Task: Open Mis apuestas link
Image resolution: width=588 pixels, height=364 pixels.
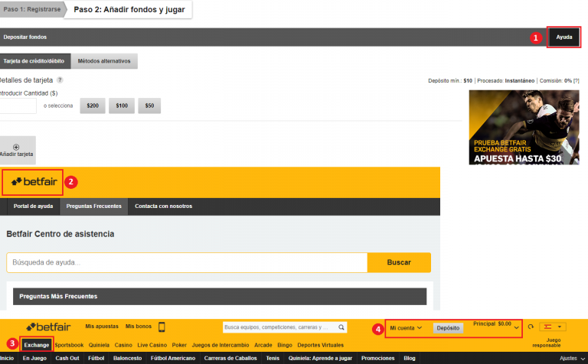Action: 102,327
